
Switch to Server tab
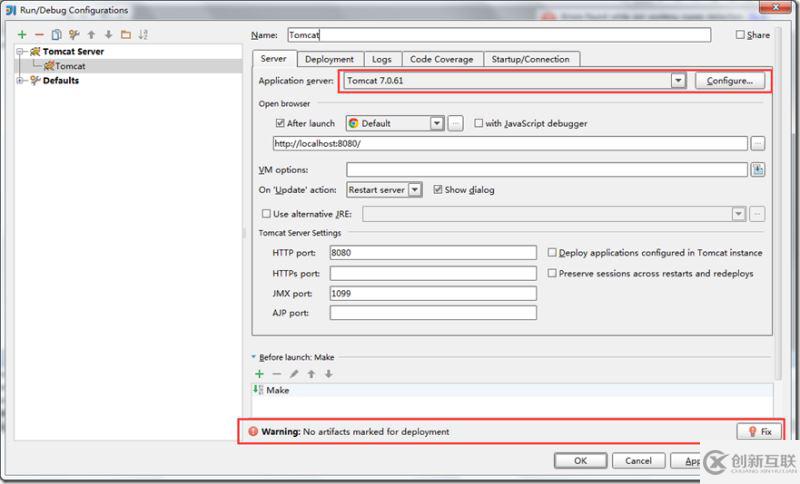(273, 58)
